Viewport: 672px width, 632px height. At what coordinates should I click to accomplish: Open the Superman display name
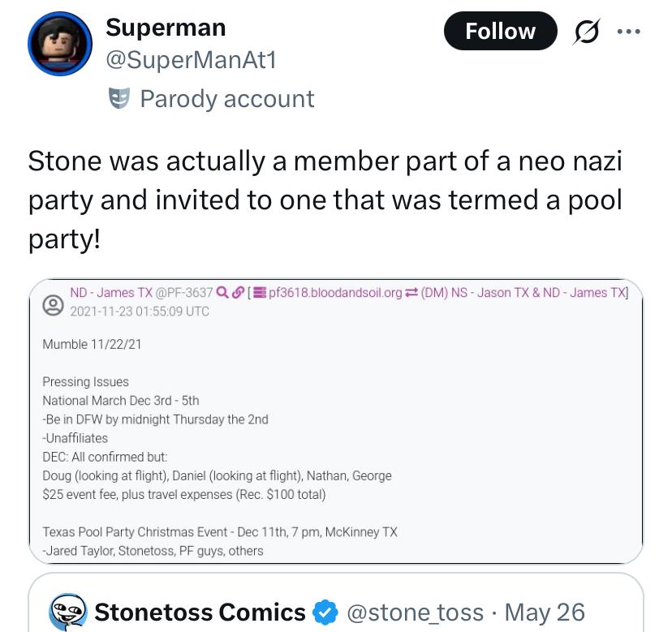166,28
